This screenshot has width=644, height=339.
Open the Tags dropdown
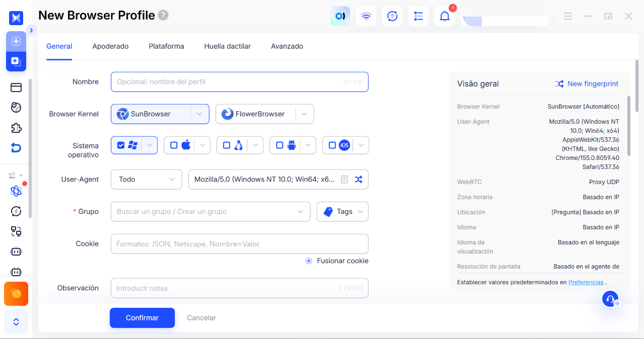point(342,211)
